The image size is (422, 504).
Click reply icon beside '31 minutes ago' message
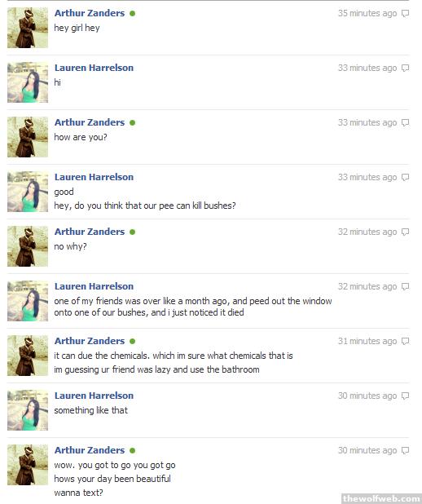(x=406, y=342)
